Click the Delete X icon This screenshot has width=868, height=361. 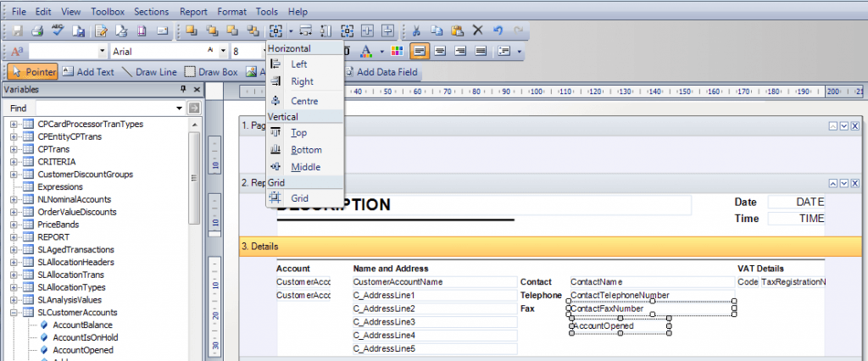477,31
